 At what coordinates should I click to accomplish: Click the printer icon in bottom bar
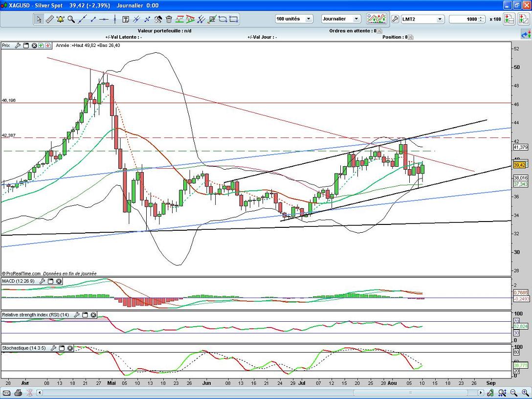click(x=18, y=393)
